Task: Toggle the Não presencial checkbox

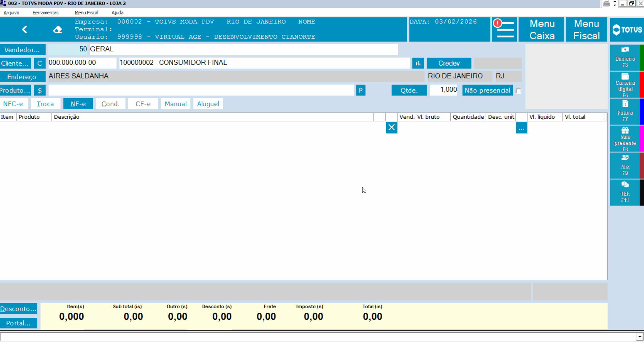Action: tap(518, 91)
